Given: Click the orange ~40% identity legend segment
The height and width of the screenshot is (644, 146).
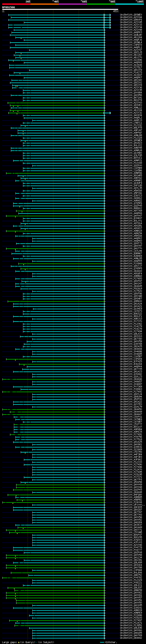Looking at the screenshot, I should pyautogui.click(x=45, y=4).
